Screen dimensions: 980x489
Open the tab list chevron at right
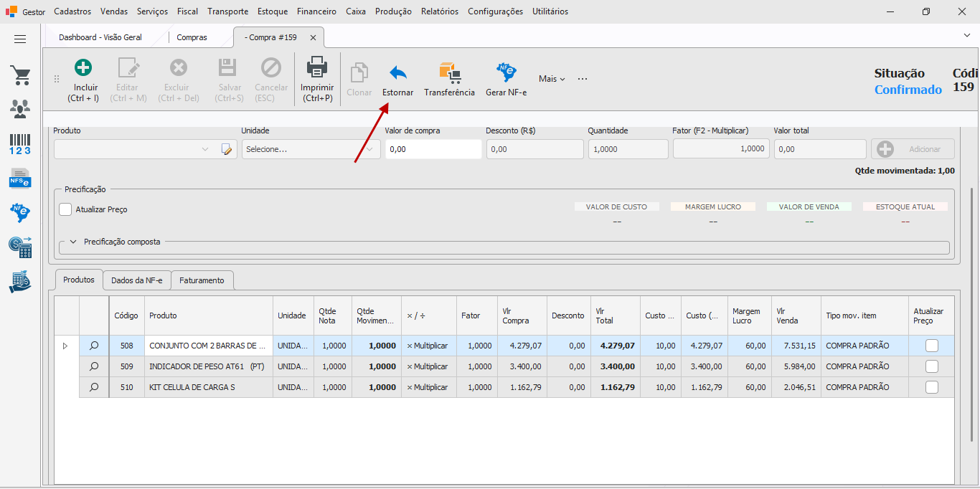click(x=966, y=35)
